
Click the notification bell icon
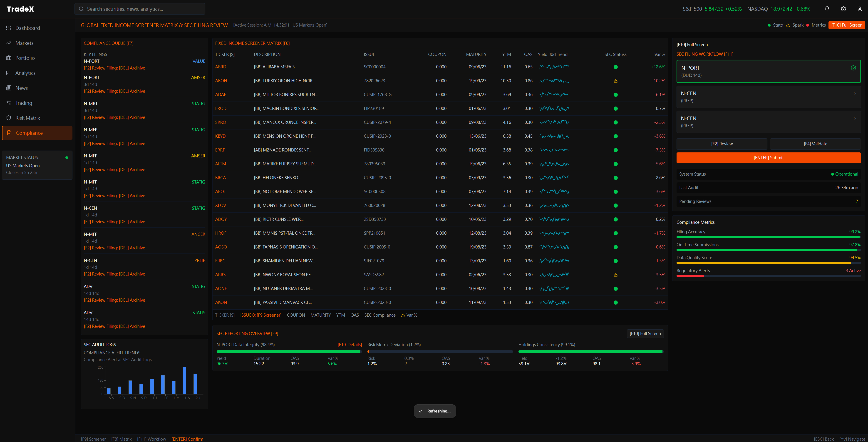click(827, 9)
